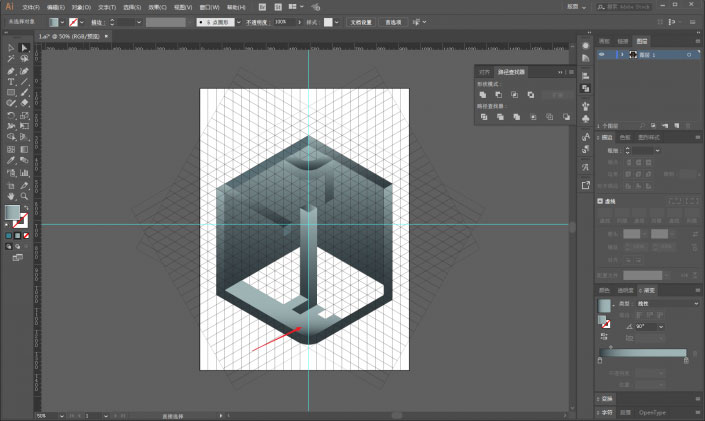Select the Direct Selection tool
705x421 pixels.
[24, 48]
